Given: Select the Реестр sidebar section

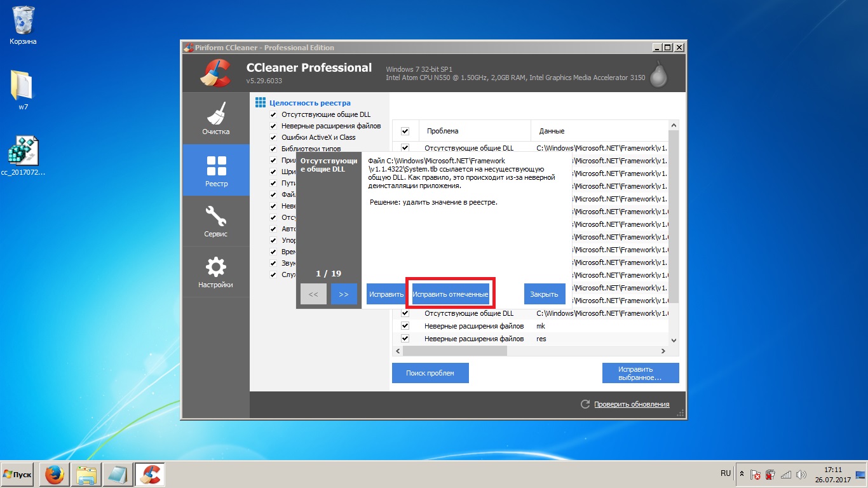Looking at the screenshot, I should (216, 170).
